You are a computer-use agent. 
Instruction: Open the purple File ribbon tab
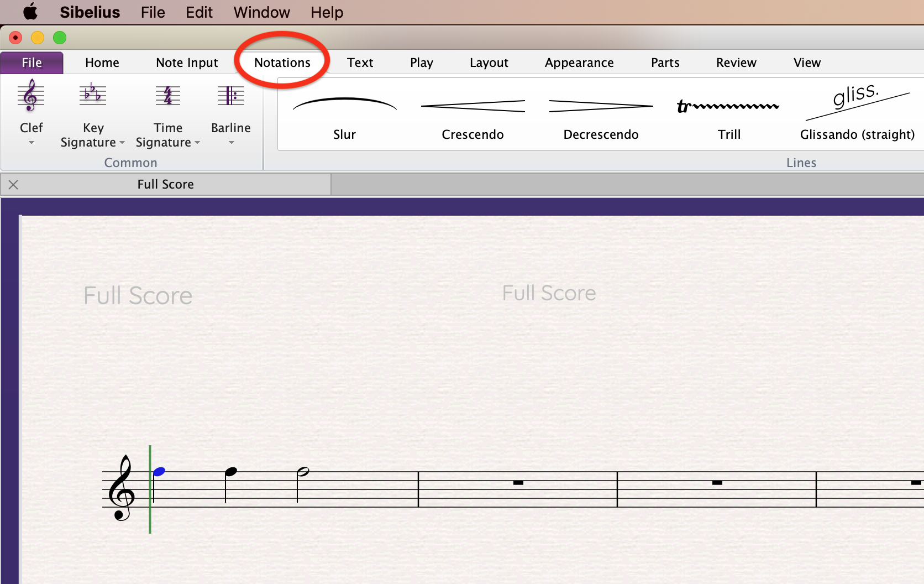tap(32, 62)
